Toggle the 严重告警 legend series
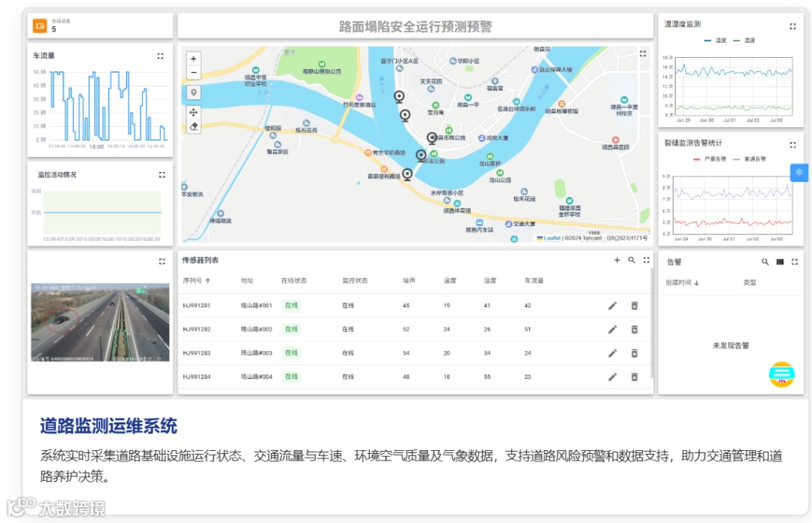The image size is (812, 523). pyautogui.click(x=710, y=159)
